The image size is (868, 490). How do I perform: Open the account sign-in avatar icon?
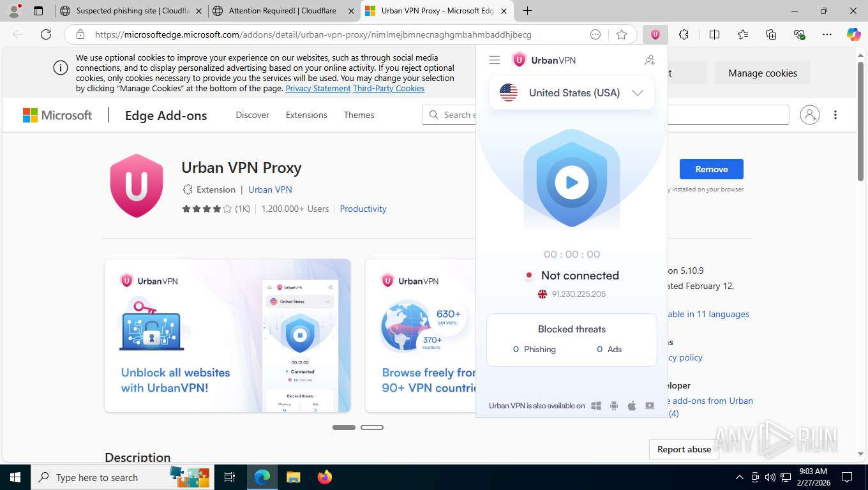click(x=809, y=115)
